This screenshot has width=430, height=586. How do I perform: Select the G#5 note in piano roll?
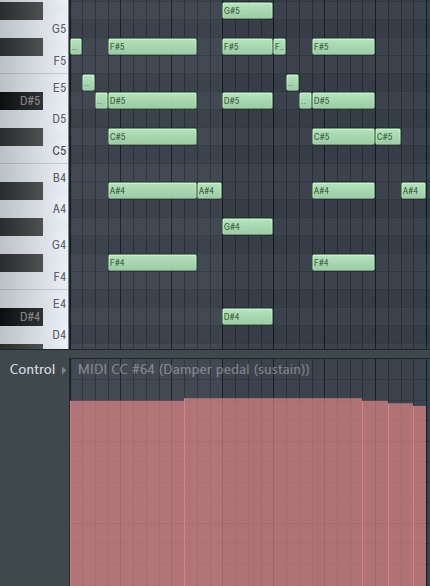click(x=247, y=10)
